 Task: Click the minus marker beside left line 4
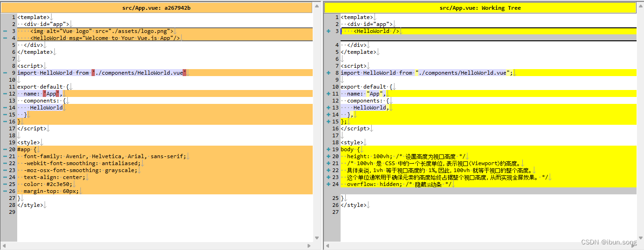coord(4,38)
